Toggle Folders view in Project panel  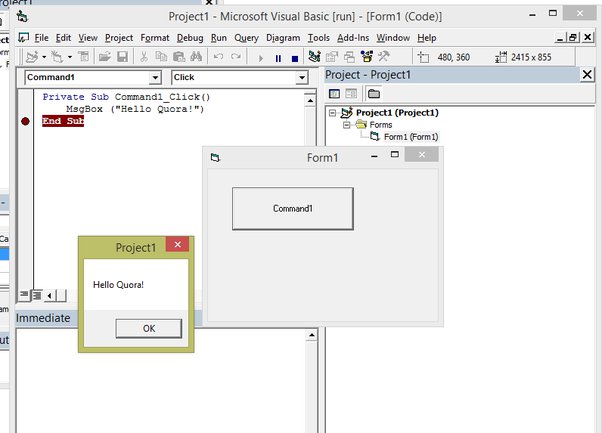373,93
